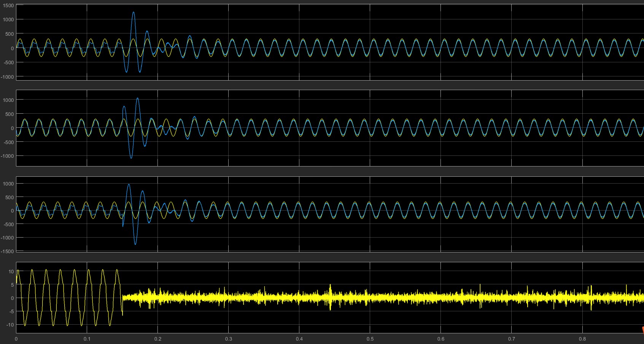Click the 0.2 time axis tick label
The image size is (644, 344).
pyautogui.click(x=158, y=339)
